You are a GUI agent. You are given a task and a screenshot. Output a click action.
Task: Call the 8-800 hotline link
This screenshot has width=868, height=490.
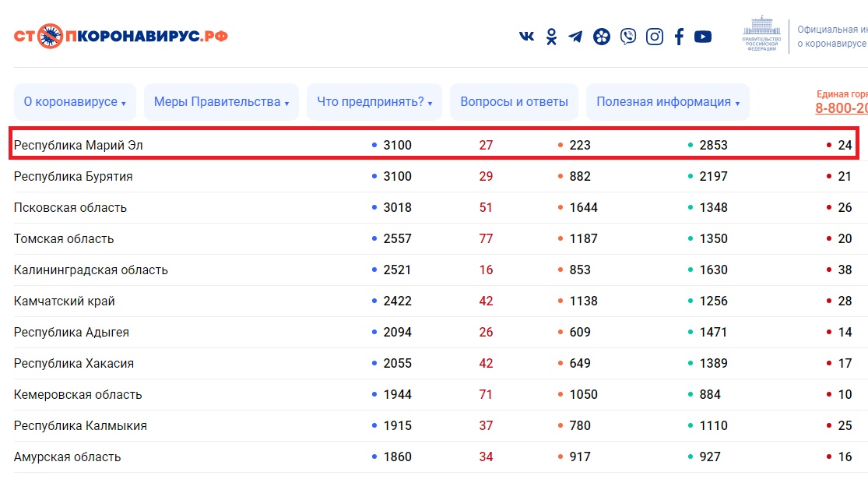click(840, 108)
